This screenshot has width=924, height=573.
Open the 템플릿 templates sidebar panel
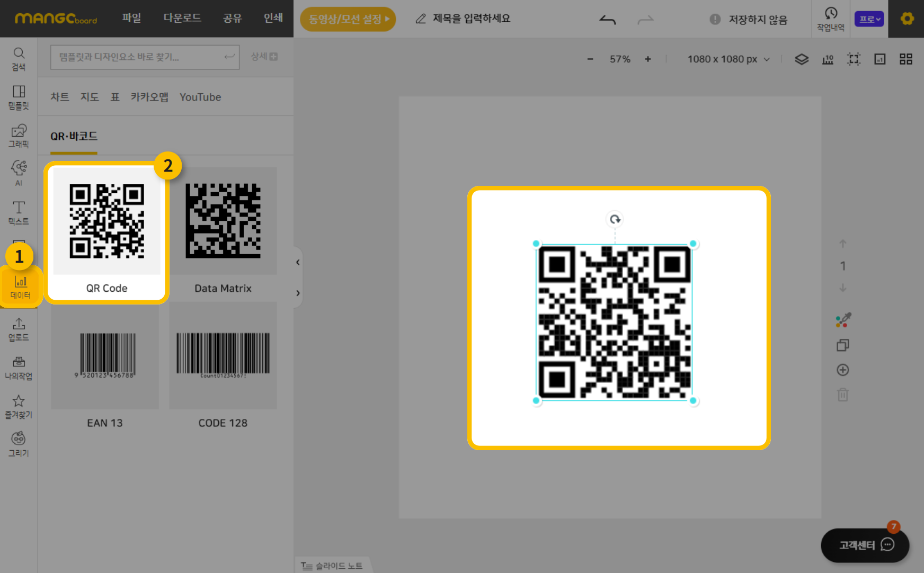[x=19, y=97]
